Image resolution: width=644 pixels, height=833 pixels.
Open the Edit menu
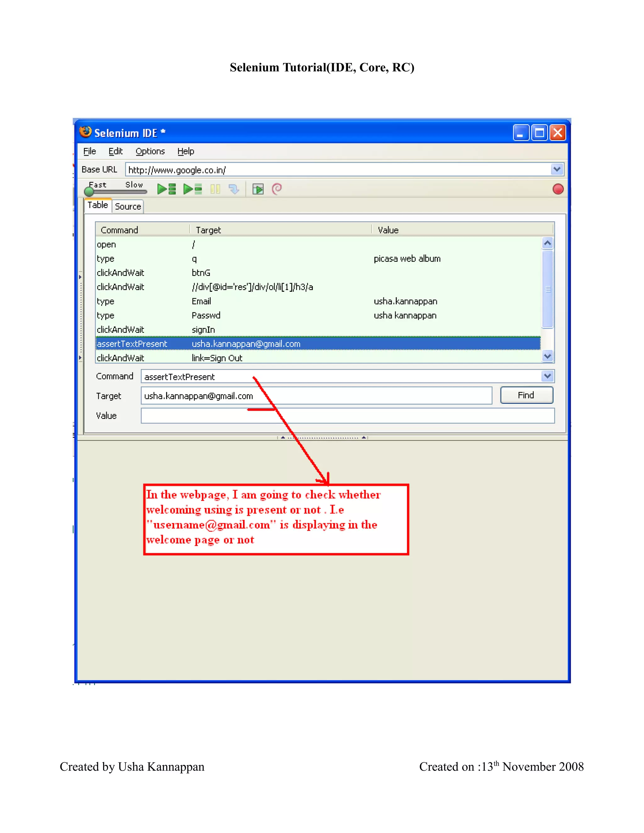(x=116, y=152)
